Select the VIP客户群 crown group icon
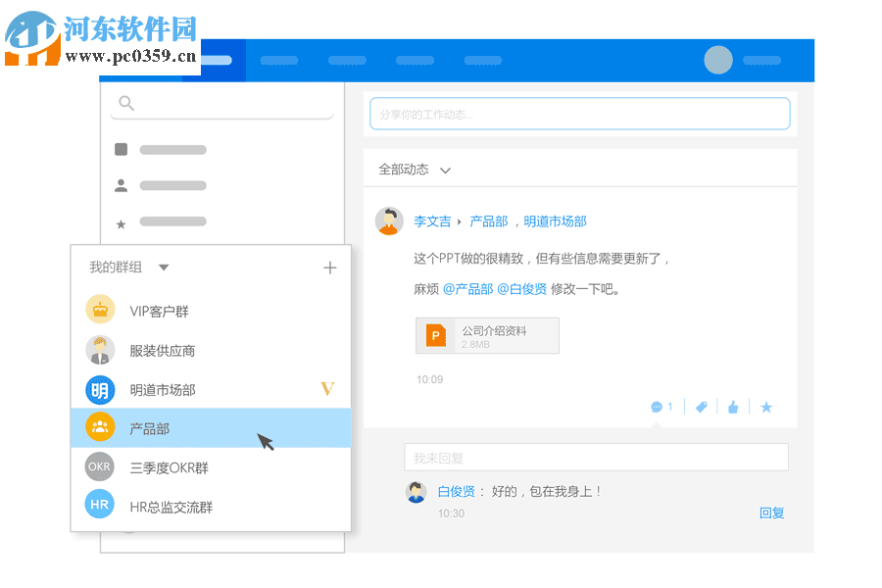882x588 pixels. [x=100, y=309]
